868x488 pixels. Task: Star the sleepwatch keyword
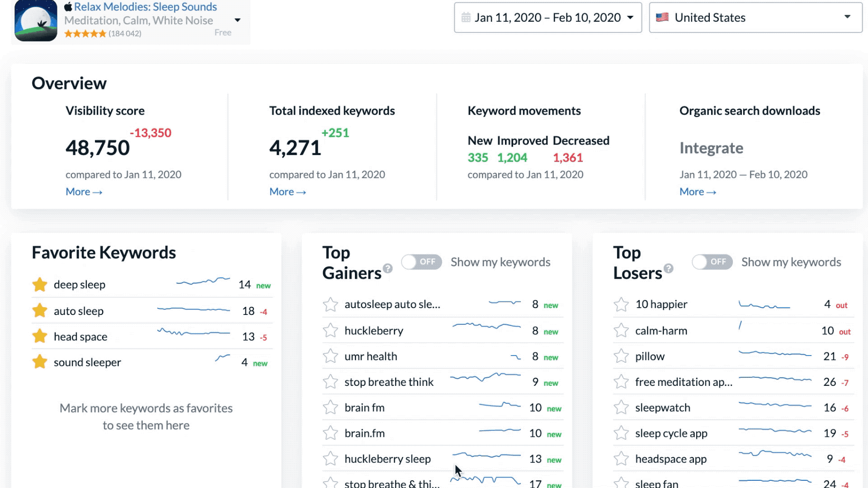point(621,408)
